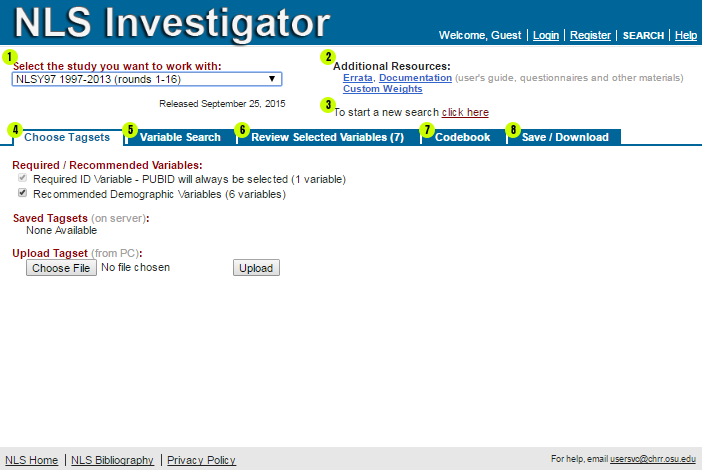Click SEARCH in the header
The height and width of the screenshot is (470, 702).
[x=643, y=35]
